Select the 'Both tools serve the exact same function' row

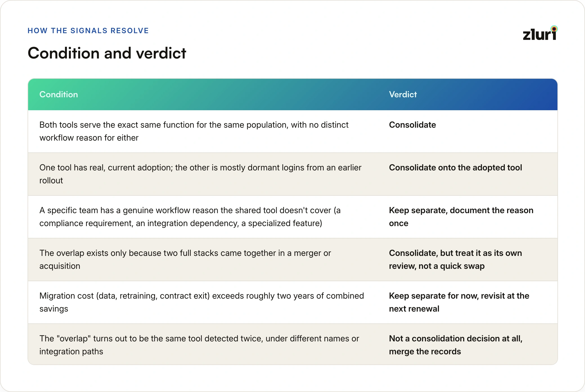click(x=292, y=131)
